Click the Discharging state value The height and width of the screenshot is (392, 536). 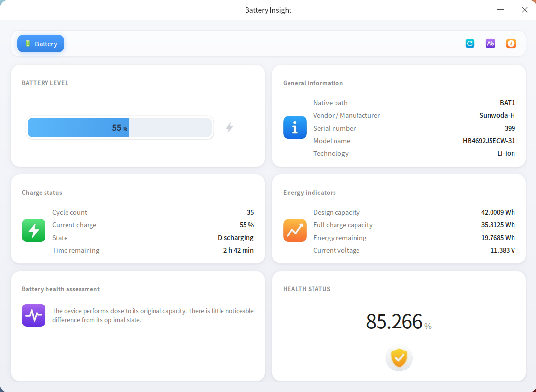[236, 238]
